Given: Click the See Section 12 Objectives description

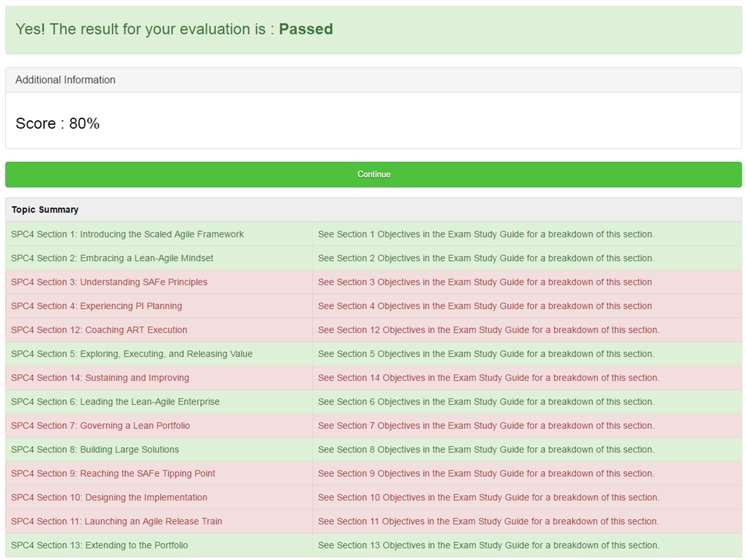Looking at the screenshot, I should [489, 330].
